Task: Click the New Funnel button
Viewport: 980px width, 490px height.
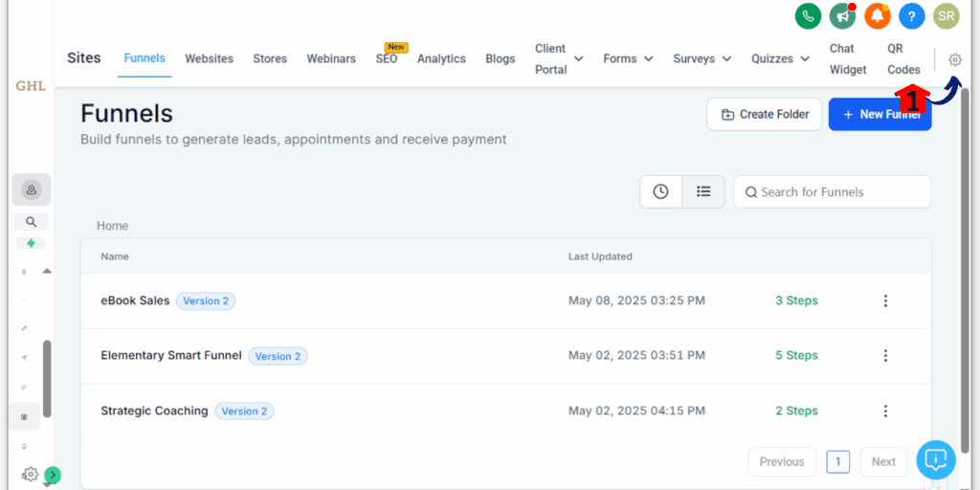Action: [880, 115]
